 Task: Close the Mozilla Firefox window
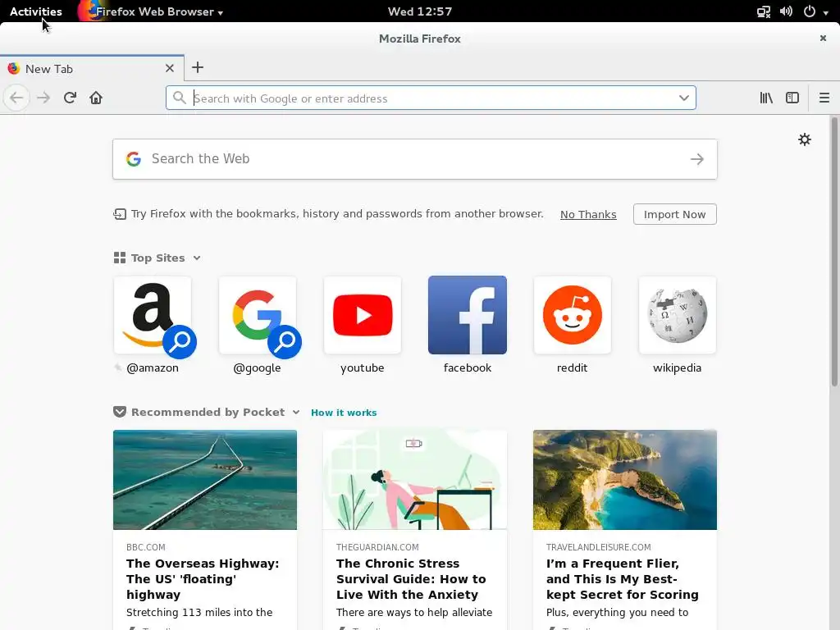pos(823,38)
